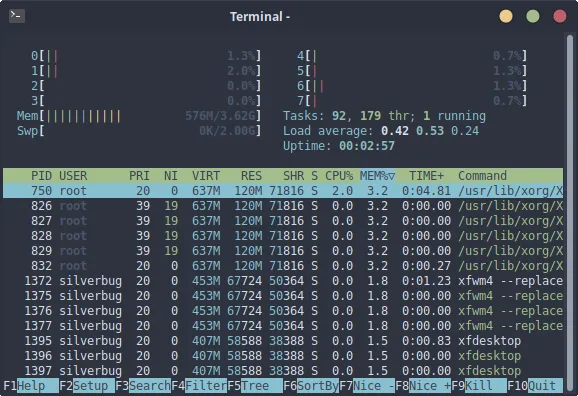
Task: Activate the F3 Search function
Action: (x=143, y=386)
